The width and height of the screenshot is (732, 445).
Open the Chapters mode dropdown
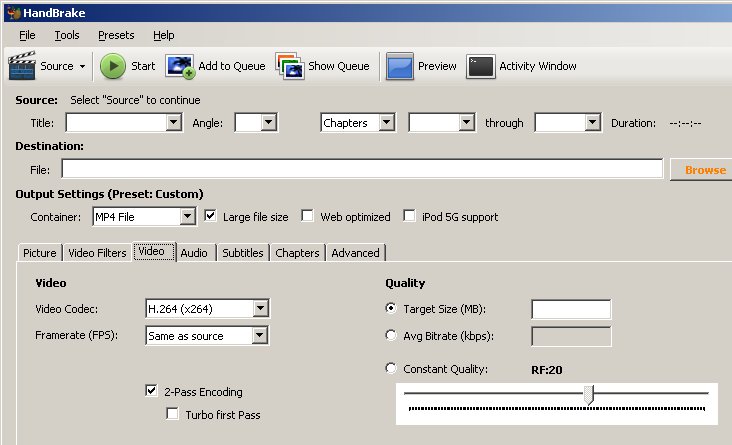tap(358, 123)
